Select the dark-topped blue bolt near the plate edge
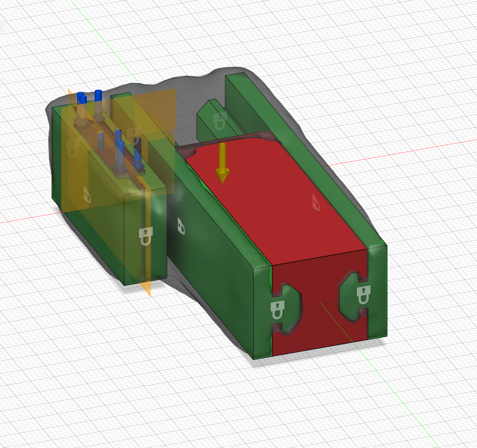 click(x=138, y=153)
